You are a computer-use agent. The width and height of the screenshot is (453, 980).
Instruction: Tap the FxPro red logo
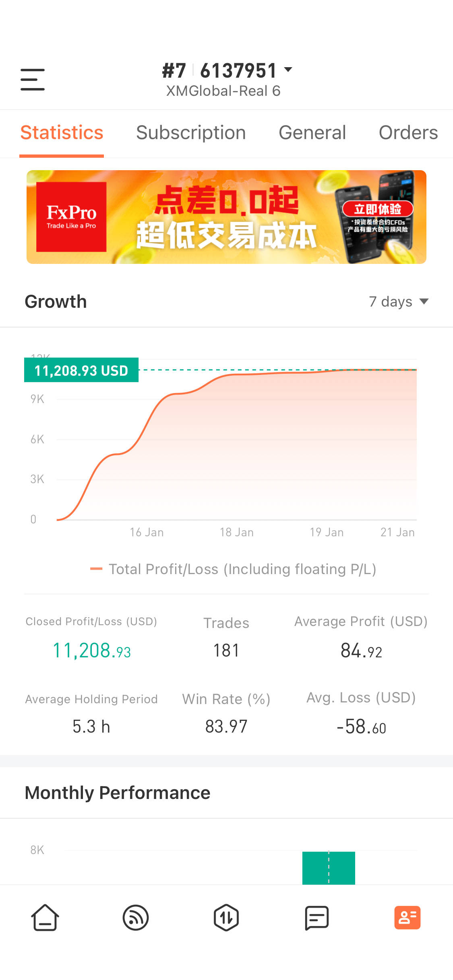71,217
